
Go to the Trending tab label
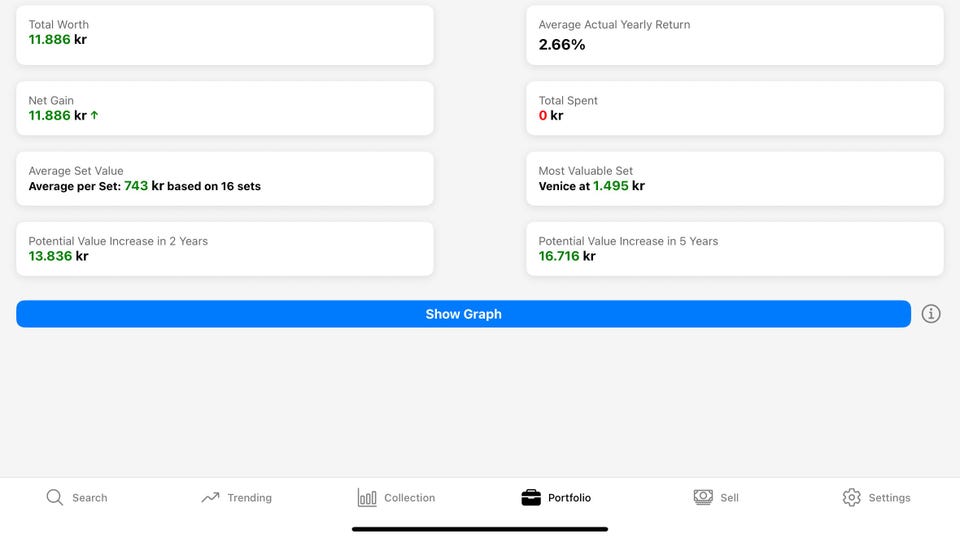[x=249, y=498]
